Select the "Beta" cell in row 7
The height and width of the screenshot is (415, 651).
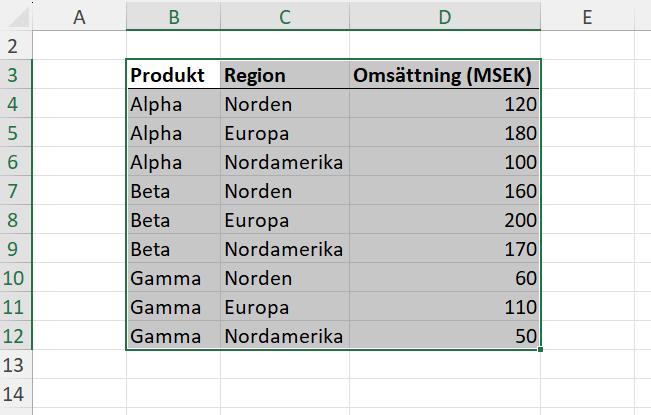174,191
